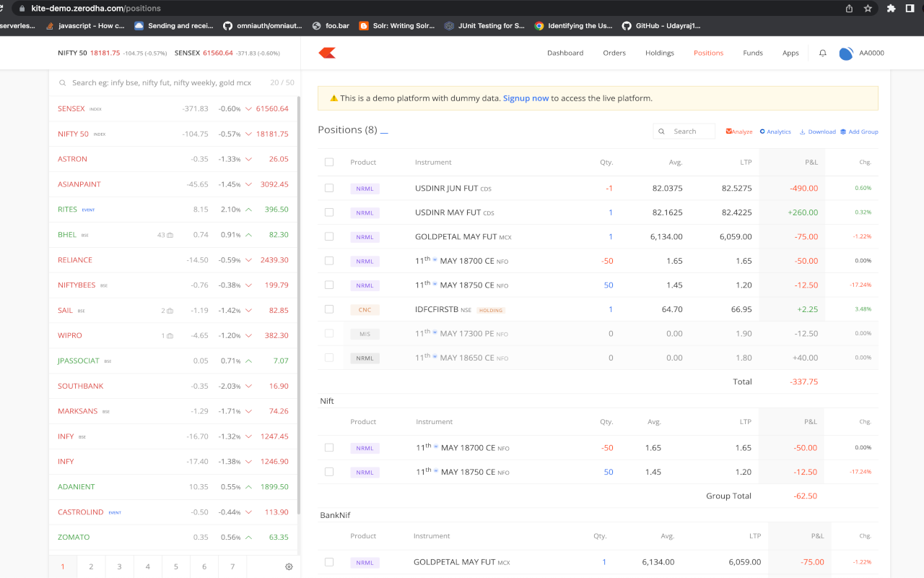This screenshot has width=924, height=578.
Task: Click the browser share icon
Action: [849, 9]
